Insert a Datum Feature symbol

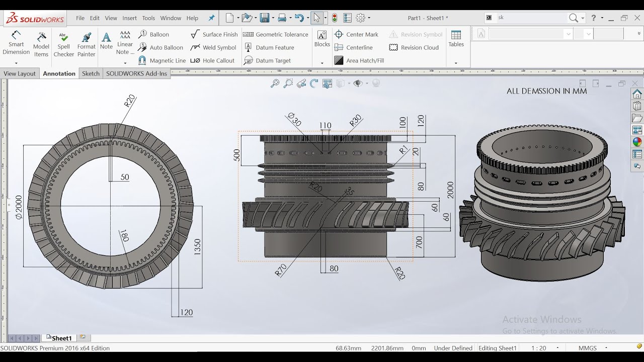point(269,47)
